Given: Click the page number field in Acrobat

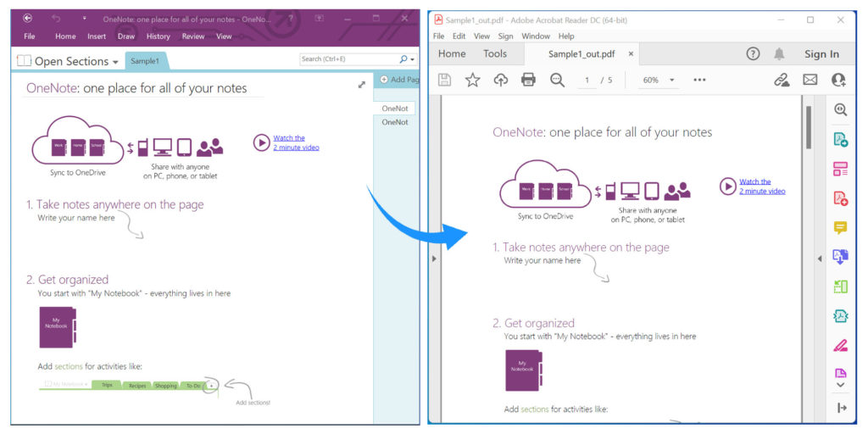Looking at the screenshot, I should click(587, 81).
